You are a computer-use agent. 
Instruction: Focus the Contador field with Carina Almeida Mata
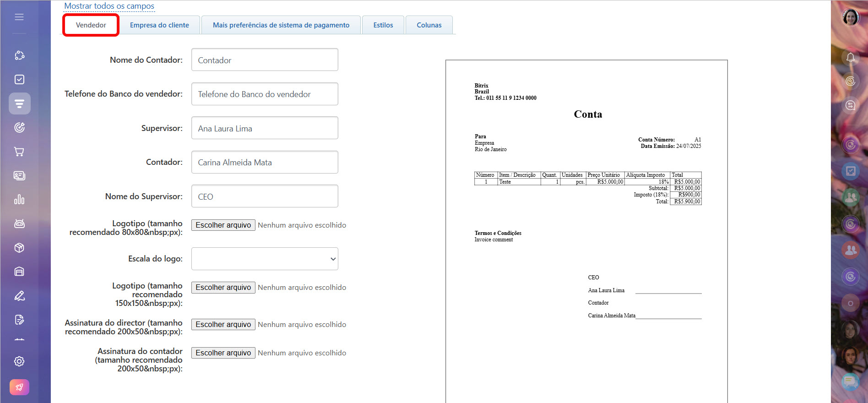tap(265, 162)
